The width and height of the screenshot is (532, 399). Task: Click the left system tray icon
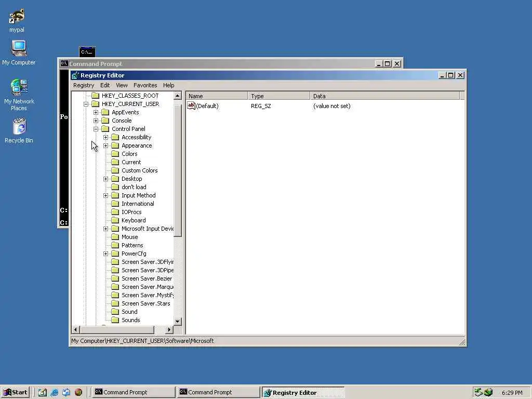478,392
